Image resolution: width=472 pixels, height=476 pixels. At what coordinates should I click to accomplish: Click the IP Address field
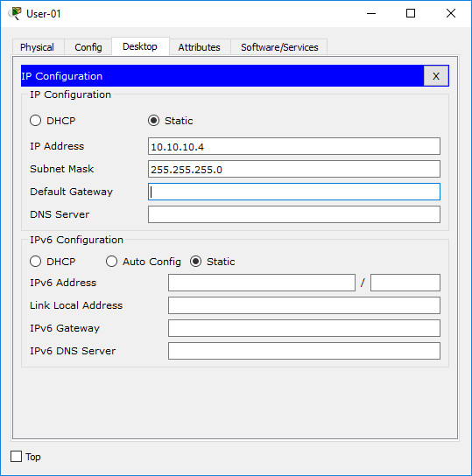(x=294, y=146)
